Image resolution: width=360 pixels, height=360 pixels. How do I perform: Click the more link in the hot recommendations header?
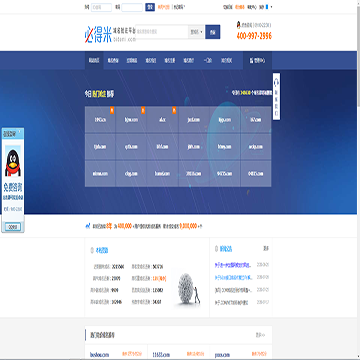pyautogui.click(x=260, y=335)
